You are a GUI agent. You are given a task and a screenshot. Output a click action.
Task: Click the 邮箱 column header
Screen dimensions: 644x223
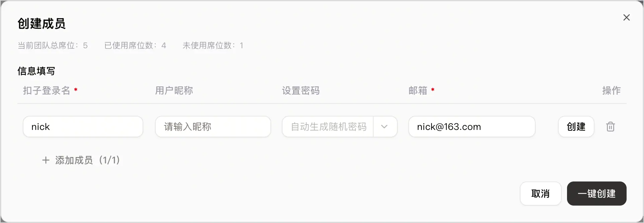click(x=418, y=90)
